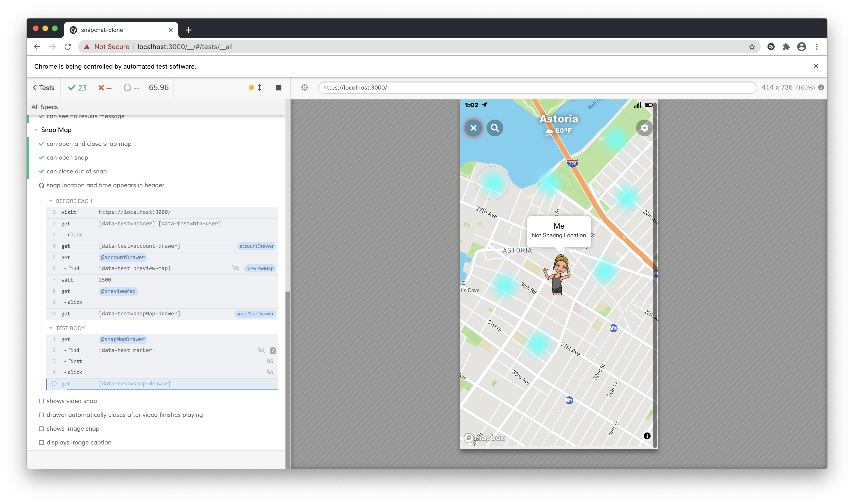Open a new browser tab

(x=188, y=30)
